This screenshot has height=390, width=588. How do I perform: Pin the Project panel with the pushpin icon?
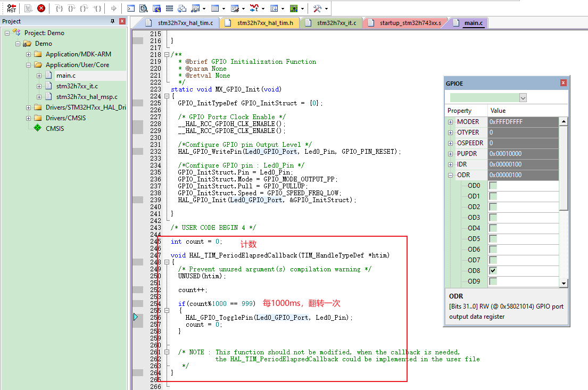(x=112, y=21)
